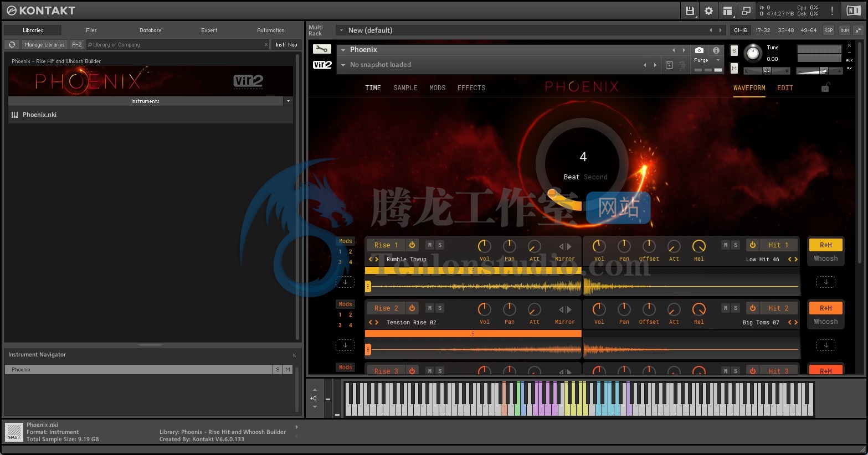Switch to Database browser tab
868x455 pixels.
click(x=151, y=30)
